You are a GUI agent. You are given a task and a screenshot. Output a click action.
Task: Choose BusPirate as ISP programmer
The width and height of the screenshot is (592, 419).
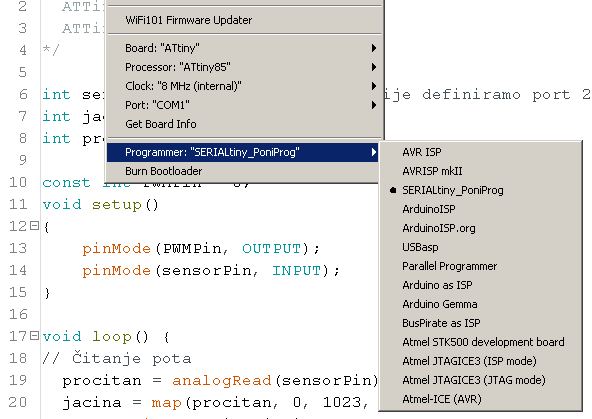(481, 323)
